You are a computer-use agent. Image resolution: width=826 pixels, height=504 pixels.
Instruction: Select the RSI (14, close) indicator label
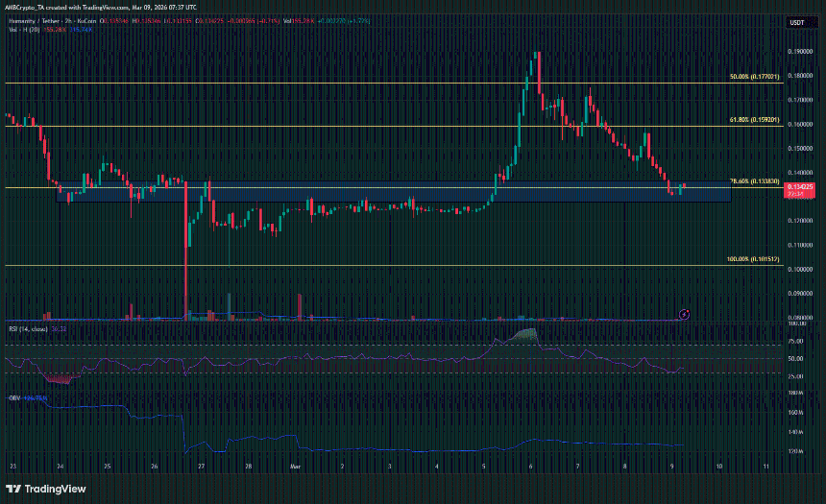click(x=28, y=329)
